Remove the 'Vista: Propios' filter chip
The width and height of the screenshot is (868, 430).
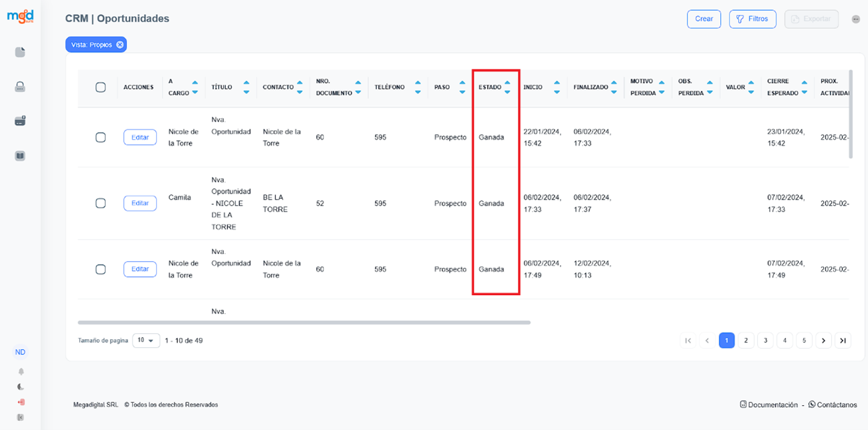tap(120, 45)
